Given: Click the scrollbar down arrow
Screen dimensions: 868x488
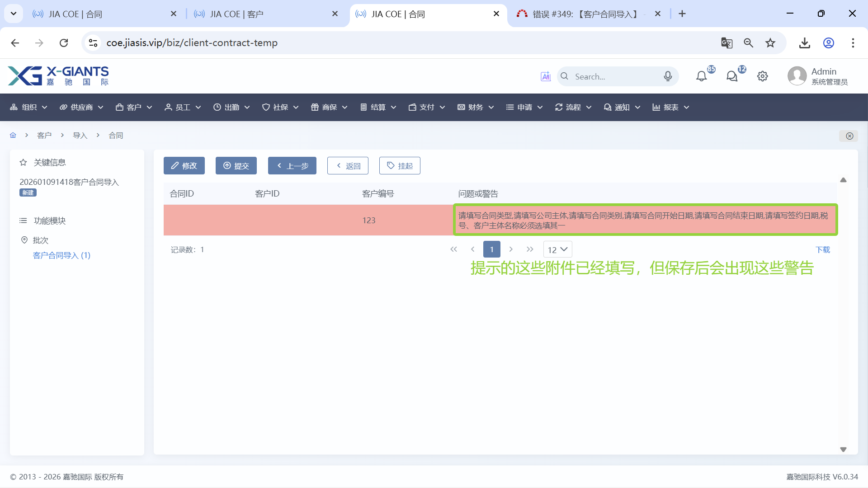Looking at the screenshot, I should [843, 449].
